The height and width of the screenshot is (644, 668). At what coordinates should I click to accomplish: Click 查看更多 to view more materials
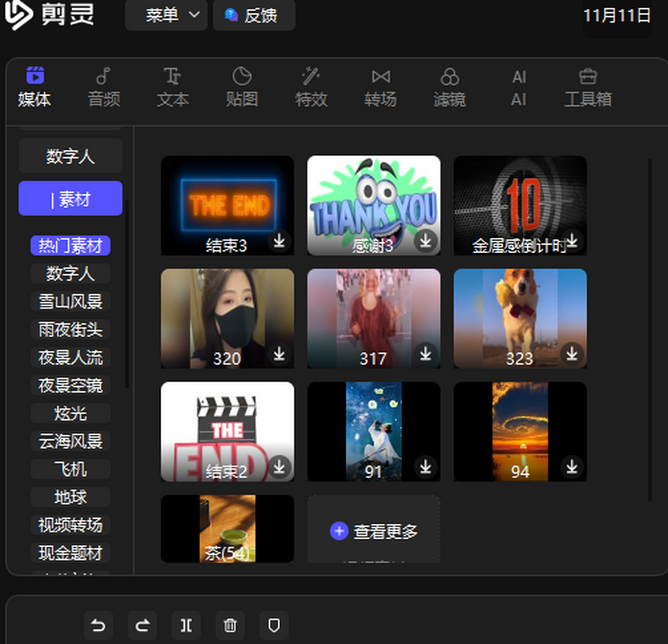click(x=374, y=531)
